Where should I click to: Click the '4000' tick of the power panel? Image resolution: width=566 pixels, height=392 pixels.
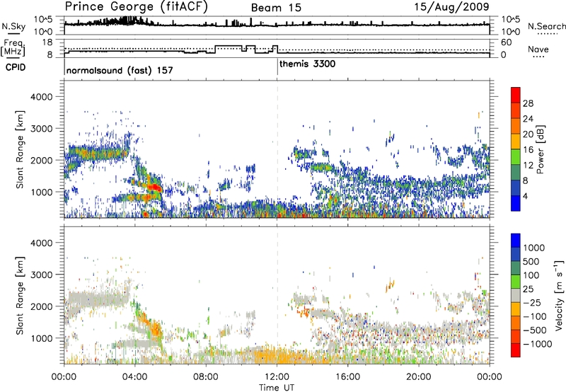click(42, 97)
